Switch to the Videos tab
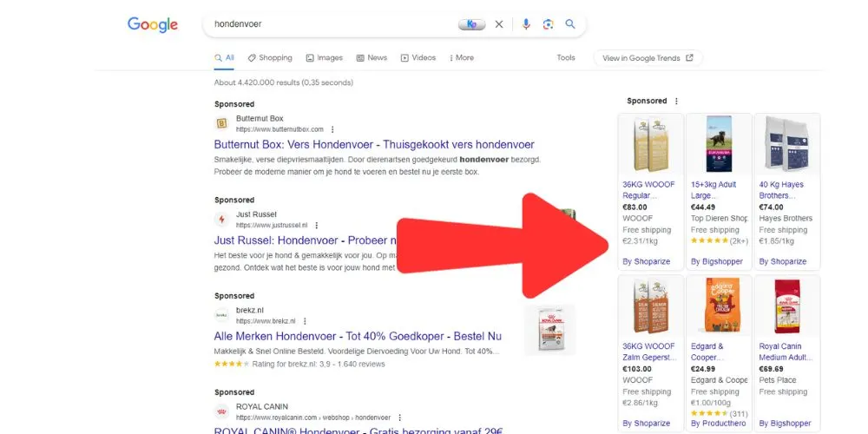The width and height of the screenshot is (868, 434). [x=418, y=58]
